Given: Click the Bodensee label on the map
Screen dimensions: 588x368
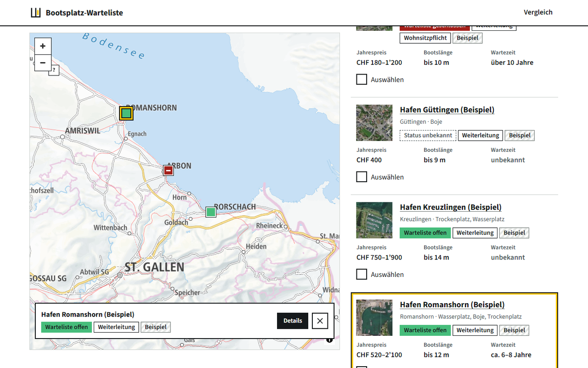Looking at the screenshot, I should 114,46.
